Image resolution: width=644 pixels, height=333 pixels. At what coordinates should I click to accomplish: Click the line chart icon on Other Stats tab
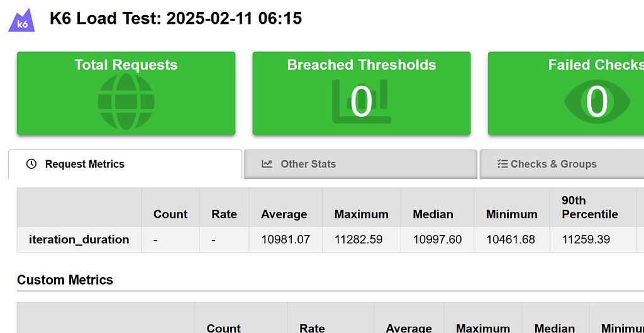[x=267, y=164]
